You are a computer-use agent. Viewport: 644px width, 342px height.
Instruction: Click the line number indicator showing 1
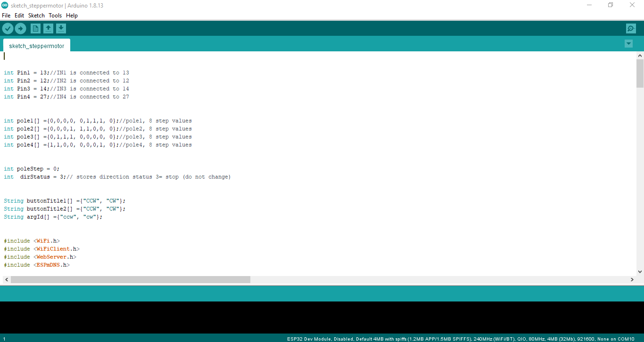4,339
